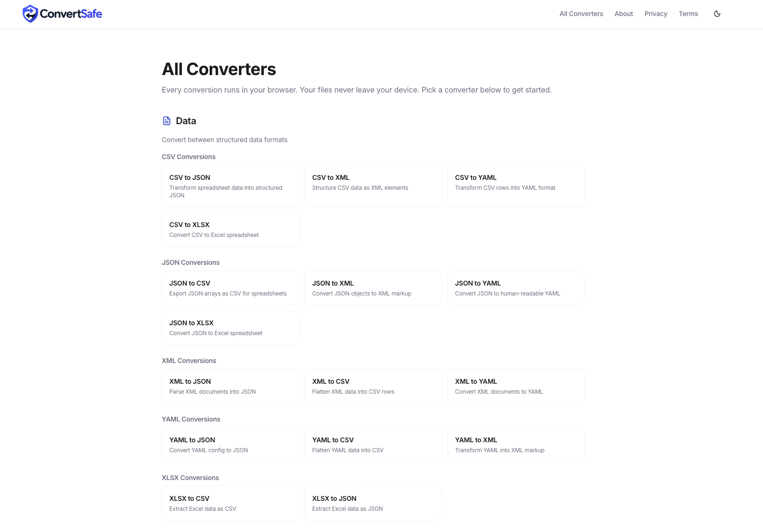Image resolution: width=763 pixels, height=532 pixels.
Task: Choose the CSV to YAML converter
Action: [516, 186]
